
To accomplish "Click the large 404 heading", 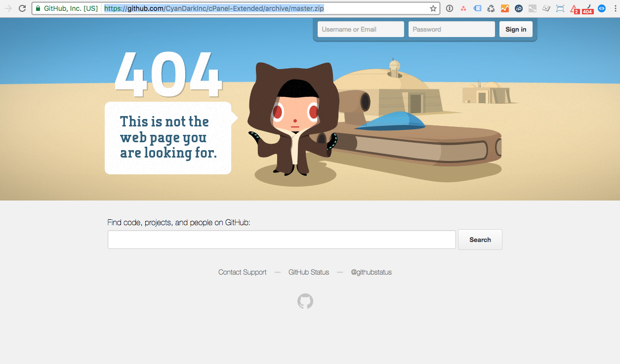I will click(x=168, y=74).
